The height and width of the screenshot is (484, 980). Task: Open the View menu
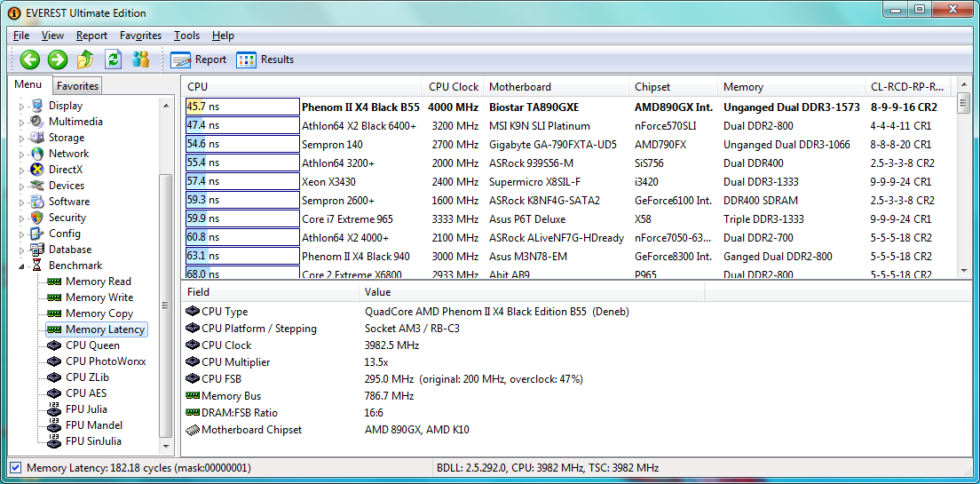(x=52, y=36)
